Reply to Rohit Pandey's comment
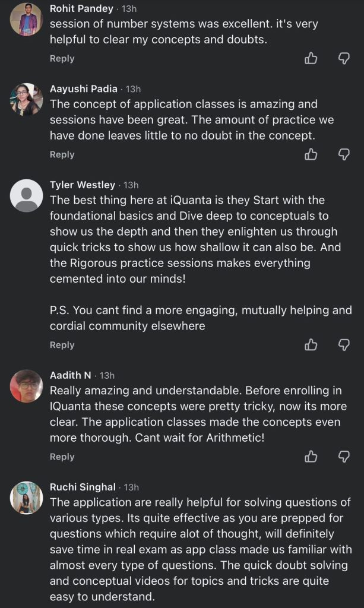 62,58
